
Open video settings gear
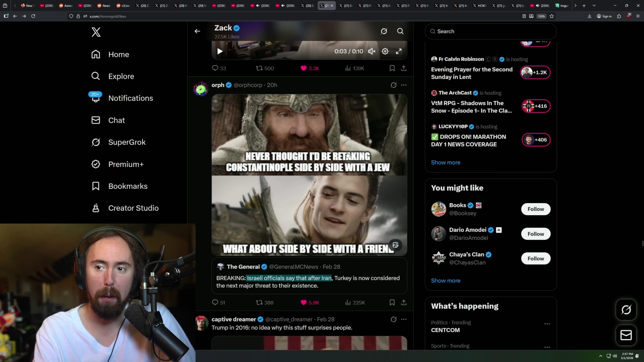[385, 51]
